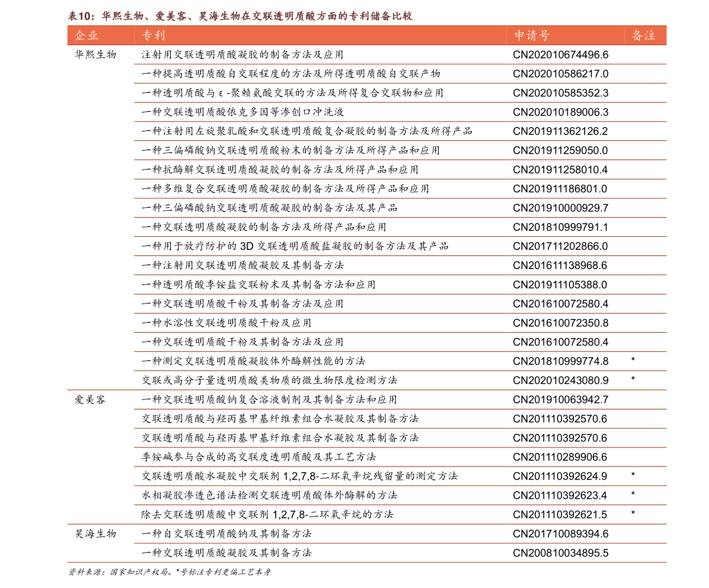Click application number CN201610072350.8

point(560,323)
